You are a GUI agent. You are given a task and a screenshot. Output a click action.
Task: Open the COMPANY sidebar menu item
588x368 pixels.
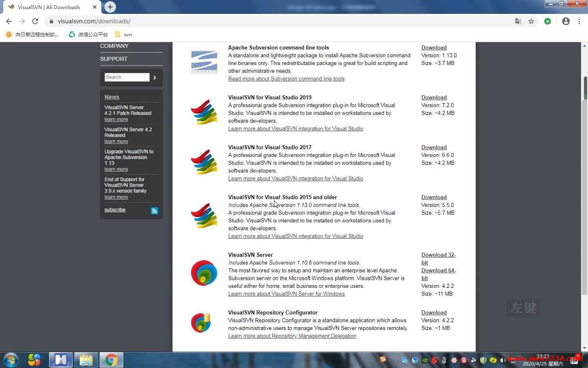click(x=114, y=46)
